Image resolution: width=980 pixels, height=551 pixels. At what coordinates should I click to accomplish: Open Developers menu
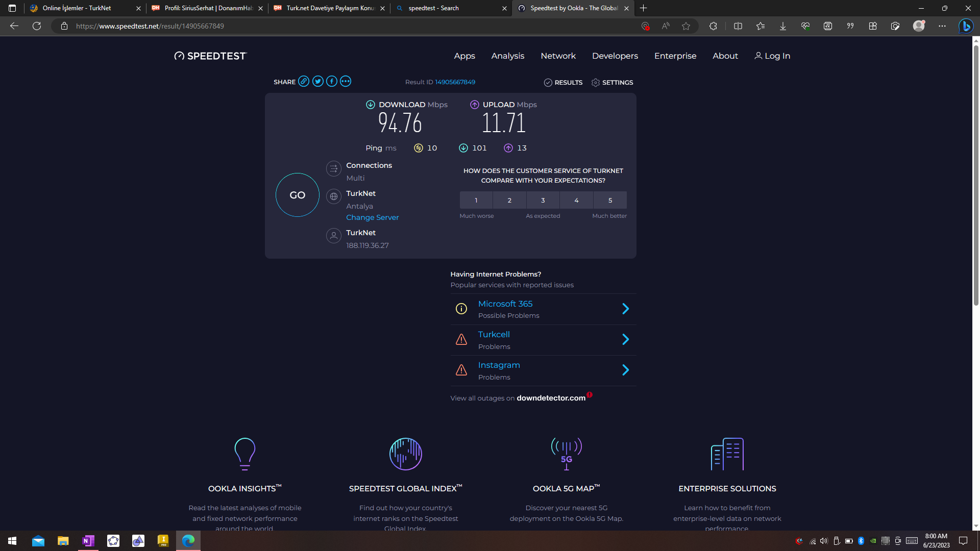click(x=615, y=56)
